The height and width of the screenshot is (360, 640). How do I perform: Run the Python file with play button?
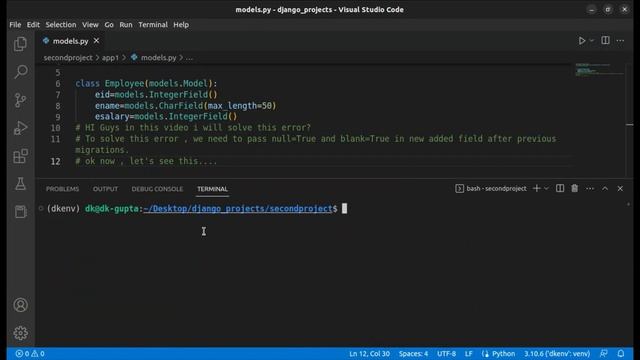582,40
